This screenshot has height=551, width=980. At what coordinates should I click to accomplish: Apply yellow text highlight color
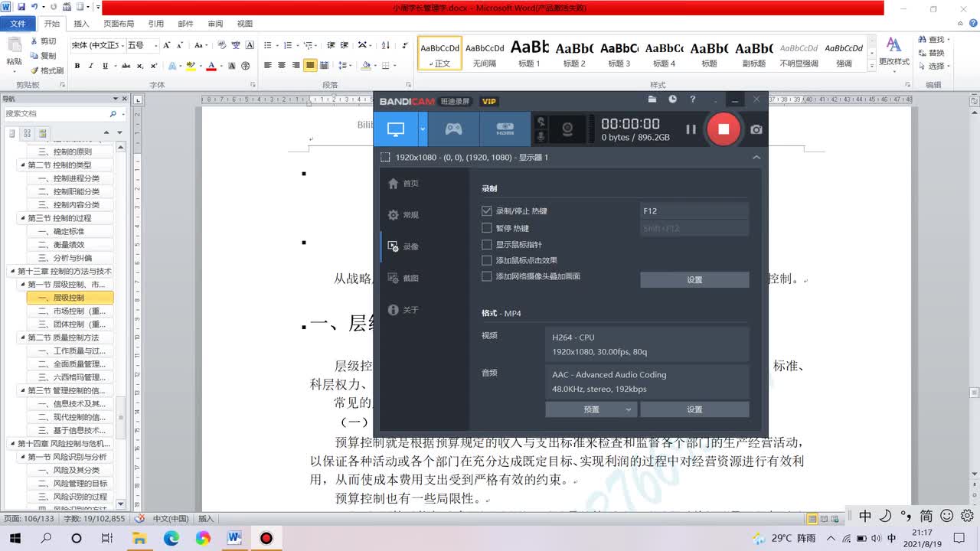pos(191,66)
